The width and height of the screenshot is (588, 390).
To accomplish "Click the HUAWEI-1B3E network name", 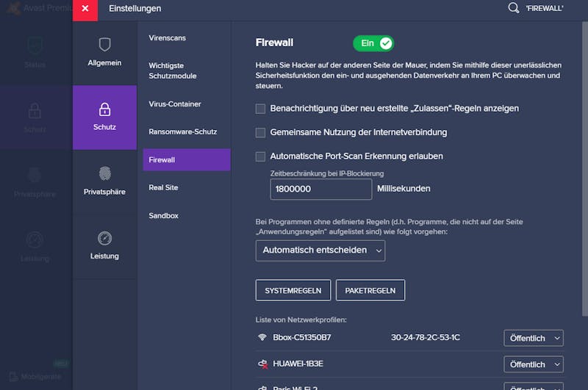I will coord(298,364).
